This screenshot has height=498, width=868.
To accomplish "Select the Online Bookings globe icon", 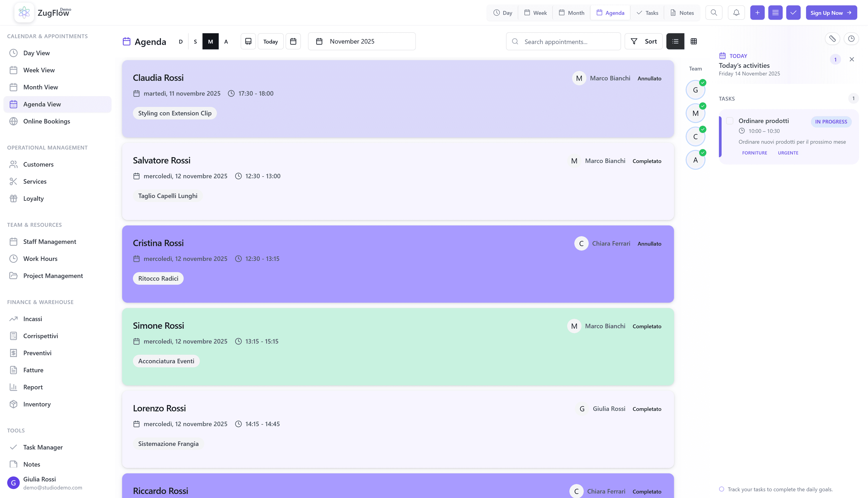I will pyautogui.click(x=14, y=121).
